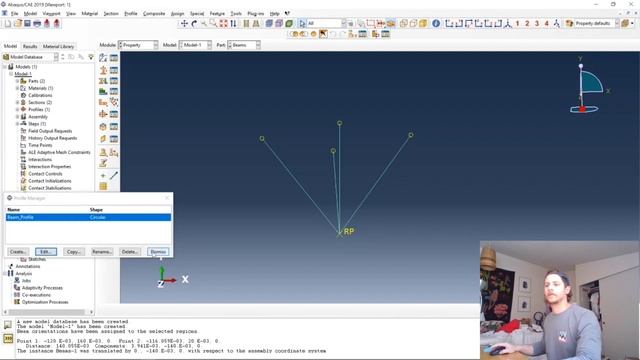The height and width of the screenshot is (360, 640).
Task: Click the New Model Database icon
Action: (8, 24)
